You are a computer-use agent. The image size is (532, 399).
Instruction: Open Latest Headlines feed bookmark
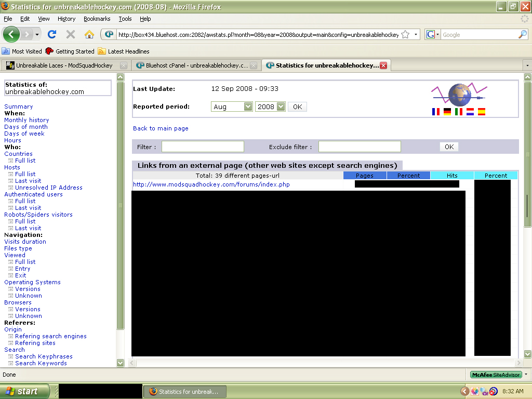124,51
